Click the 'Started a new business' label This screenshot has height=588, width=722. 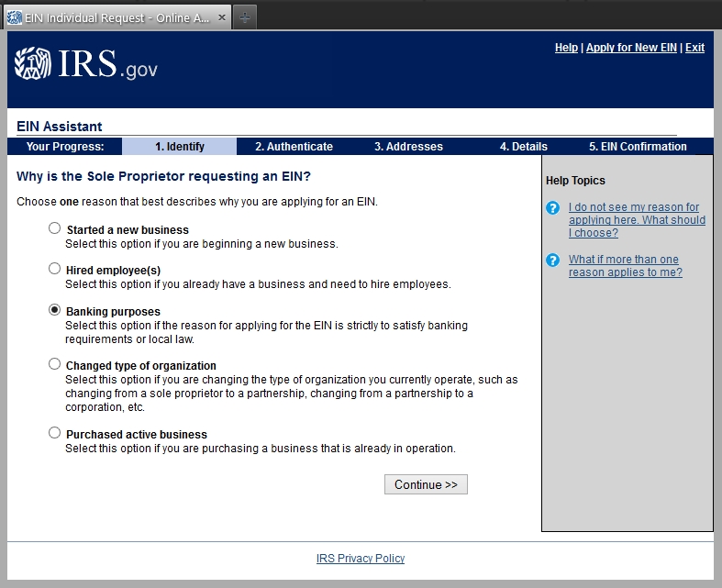pos(128,229)
